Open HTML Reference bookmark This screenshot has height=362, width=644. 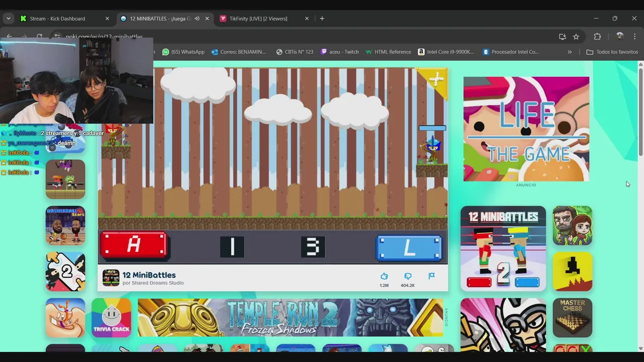[x=388, y=52]
